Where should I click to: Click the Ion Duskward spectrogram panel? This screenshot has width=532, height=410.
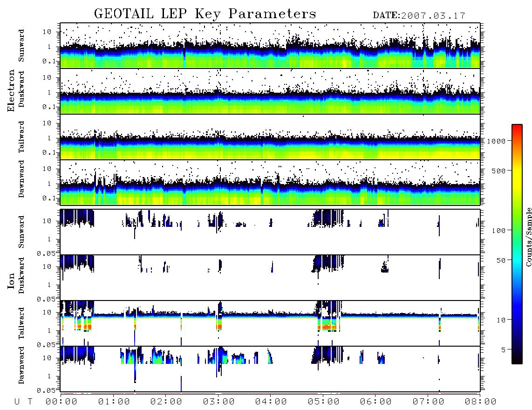[270, 277]
